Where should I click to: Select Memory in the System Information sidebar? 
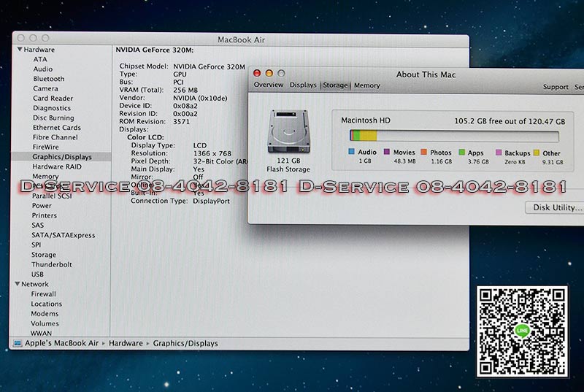(x=45, y=176)
